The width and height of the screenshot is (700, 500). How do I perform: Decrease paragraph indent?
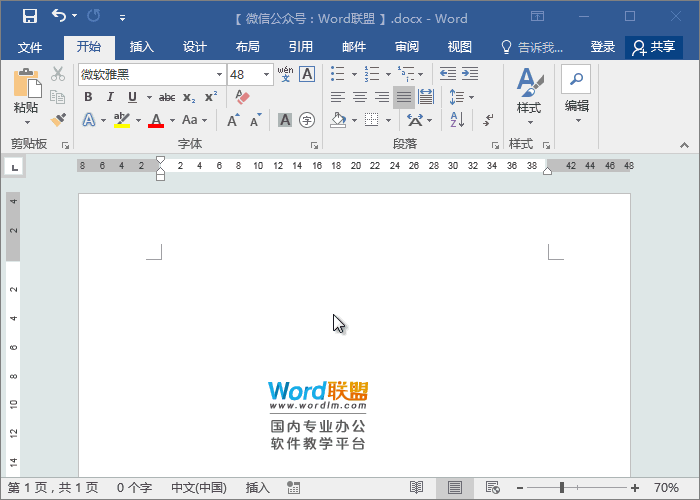pos(448,74)
